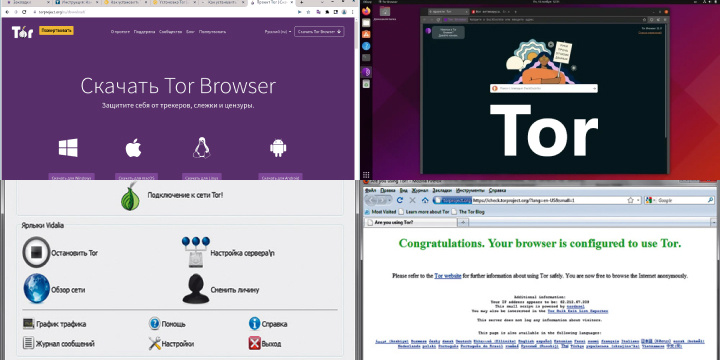The height and width of the screenshot is (360, 720).
Task: Click the red Выход exit icon in Vidalia
Action: coord(254,343)
